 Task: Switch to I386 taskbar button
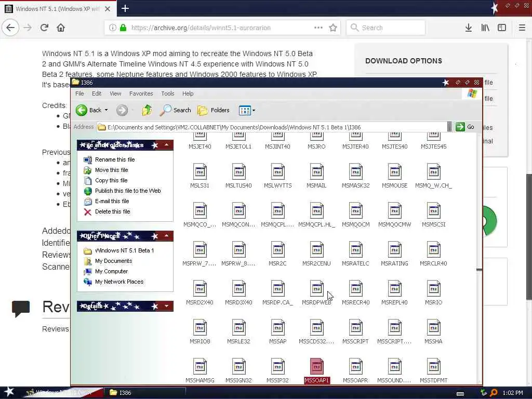point(145,393)
